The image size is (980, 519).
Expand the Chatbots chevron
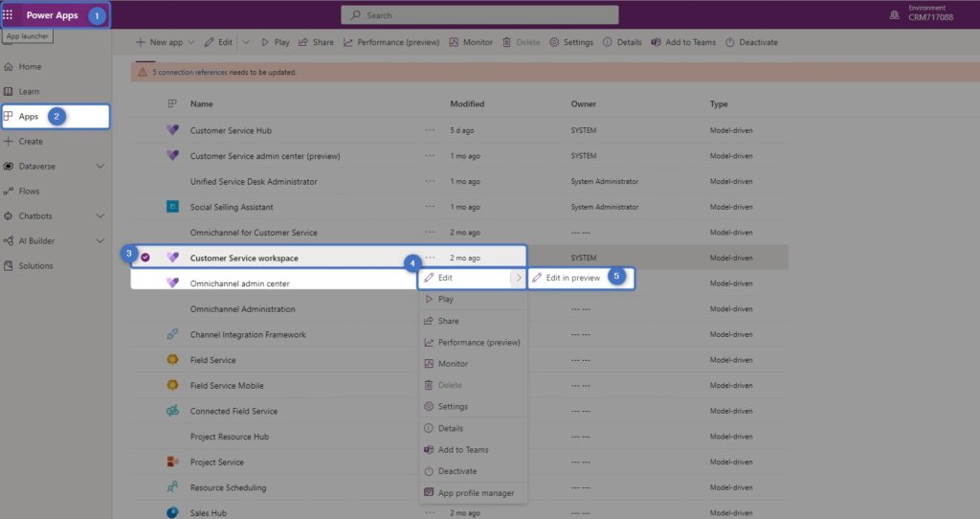(100, 215)
